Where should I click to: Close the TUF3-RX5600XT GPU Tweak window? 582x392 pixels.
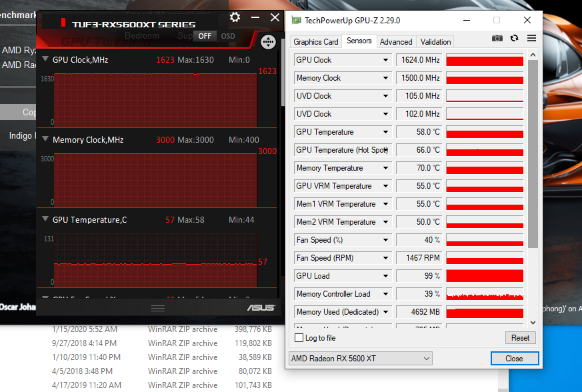[x=275, y=17]
